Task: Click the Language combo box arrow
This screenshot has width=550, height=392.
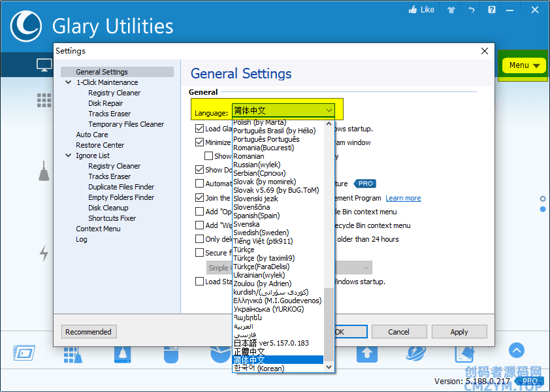Action: tap(329, 111)
